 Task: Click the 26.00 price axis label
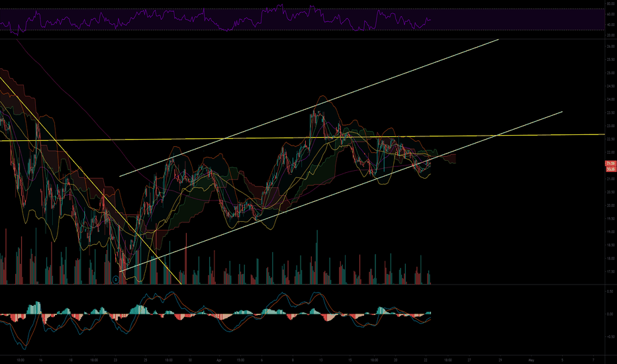pyautogui.click(x=610, y=46)
